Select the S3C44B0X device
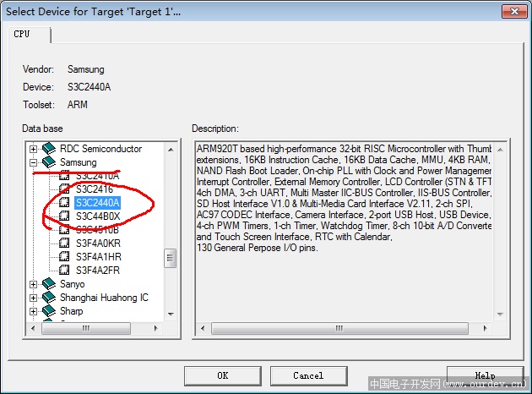The width and height of the screenshot is (532, 394). 98,216
